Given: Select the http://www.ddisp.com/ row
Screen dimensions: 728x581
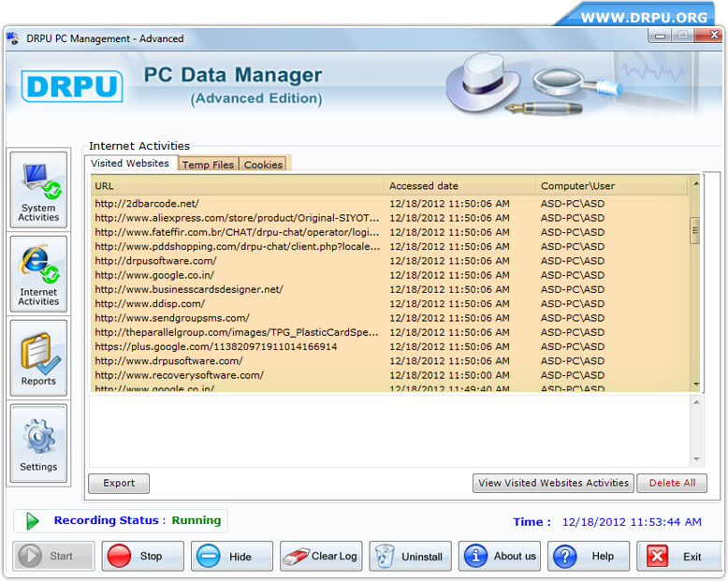Looking at the screenshot, I should point(390,304).
